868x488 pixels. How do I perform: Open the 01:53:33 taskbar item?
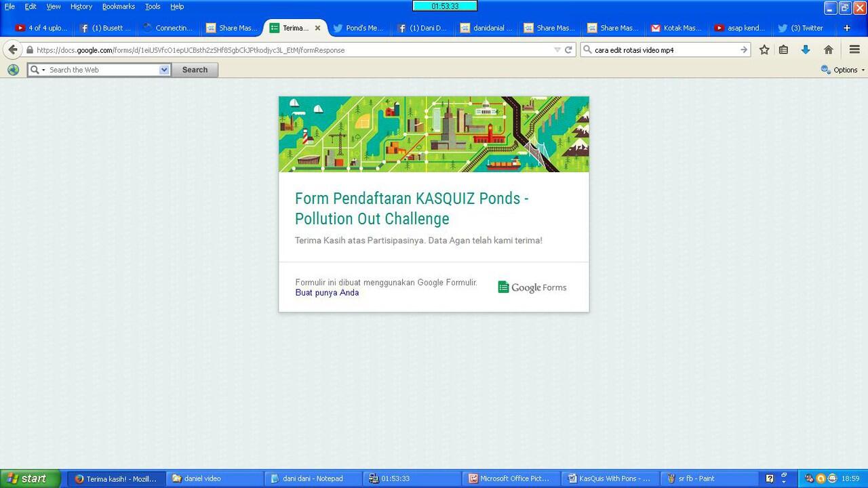(412, 479)
